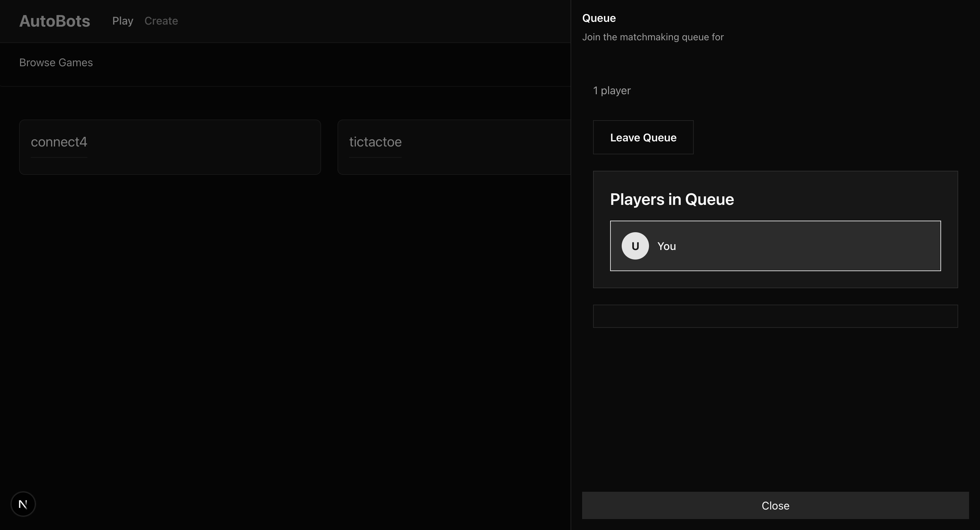The height and width of the screenshot is (530, 980).
Task: Click the matchmaking queue description text
Action: pyautogui.click(x=652, y=37)
